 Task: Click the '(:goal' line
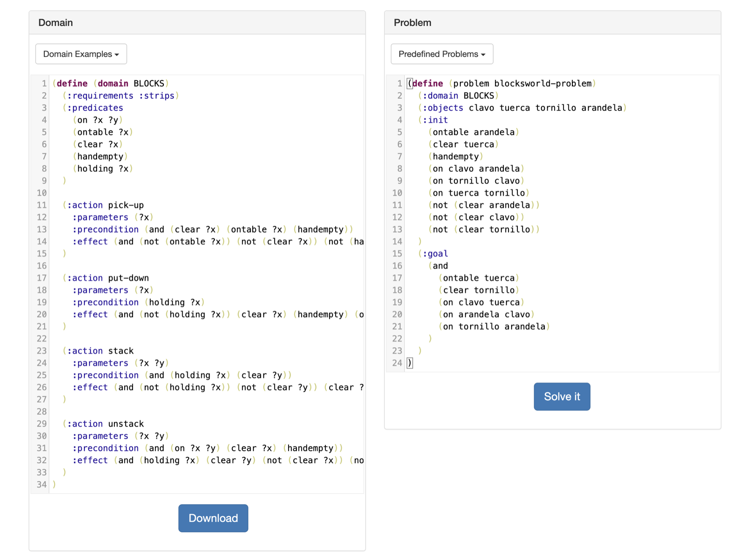point(433,254)
